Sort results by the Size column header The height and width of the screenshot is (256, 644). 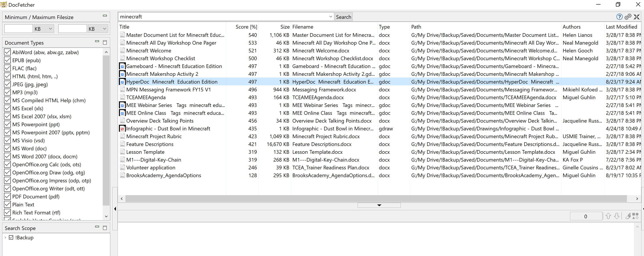[274, 27]
